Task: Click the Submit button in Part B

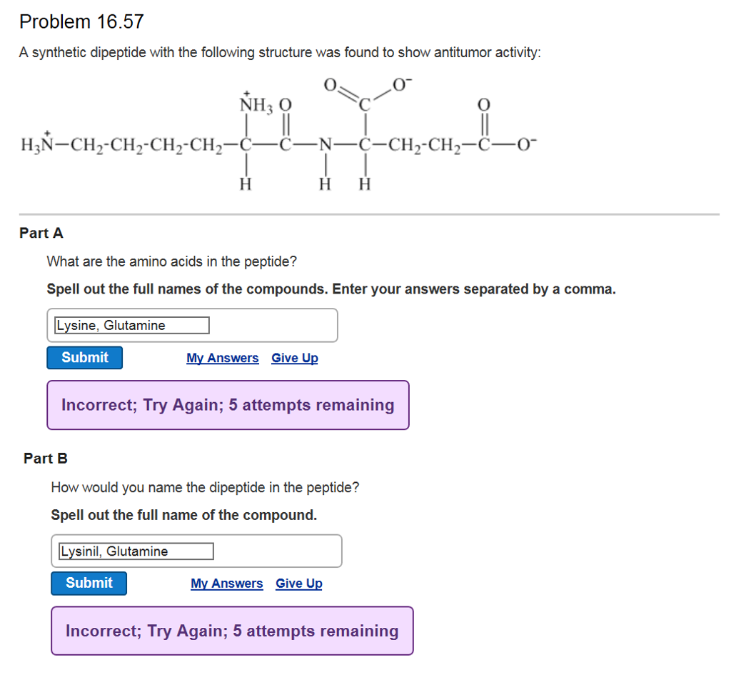Action: pyautogui.click(x=89, y=583)
